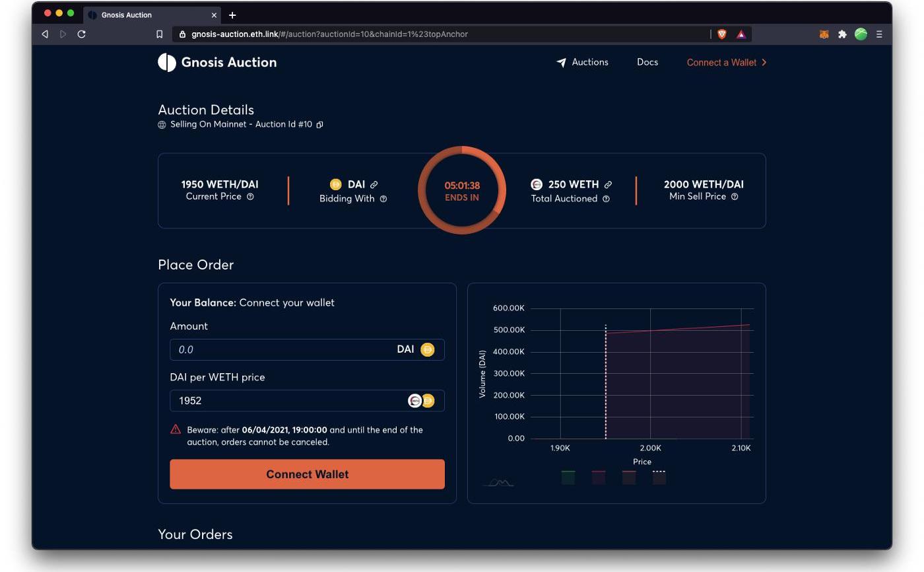Open the browser extensions puzzle menu

[842, 34]
